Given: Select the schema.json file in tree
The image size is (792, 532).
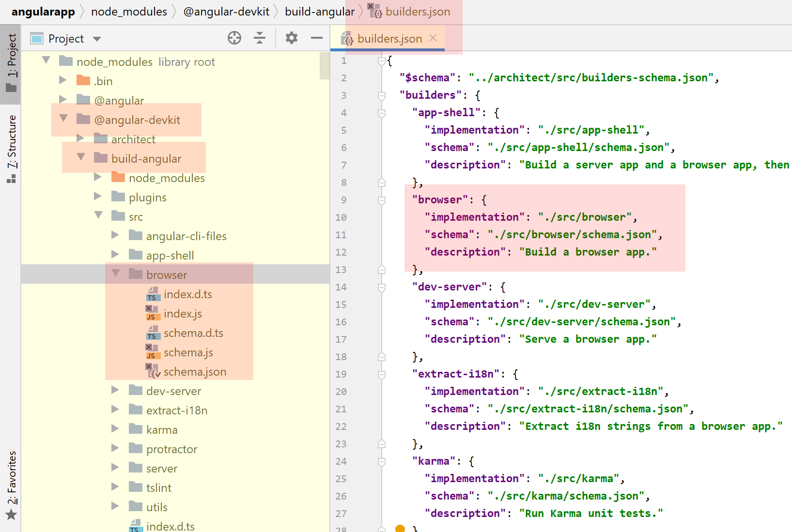Looking at the screenshot, I should pos(195,372).
